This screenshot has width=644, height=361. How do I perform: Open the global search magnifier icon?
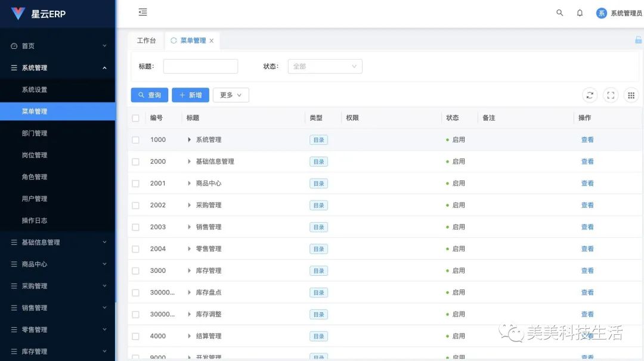coord(559,13)
